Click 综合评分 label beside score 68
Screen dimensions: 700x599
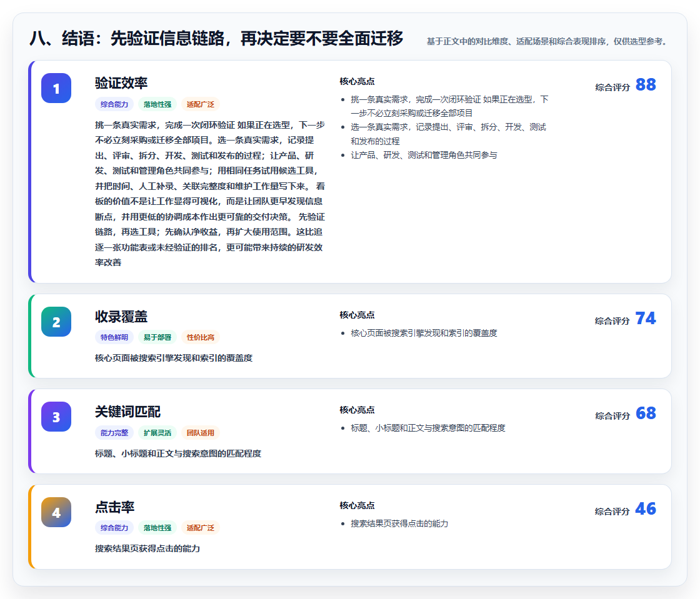612,416
